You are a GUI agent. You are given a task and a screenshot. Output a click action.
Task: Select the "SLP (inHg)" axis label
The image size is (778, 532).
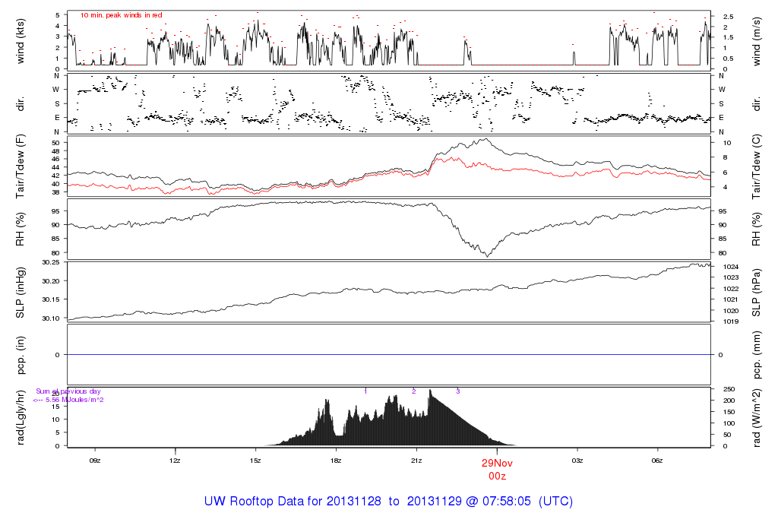point(21,292)
